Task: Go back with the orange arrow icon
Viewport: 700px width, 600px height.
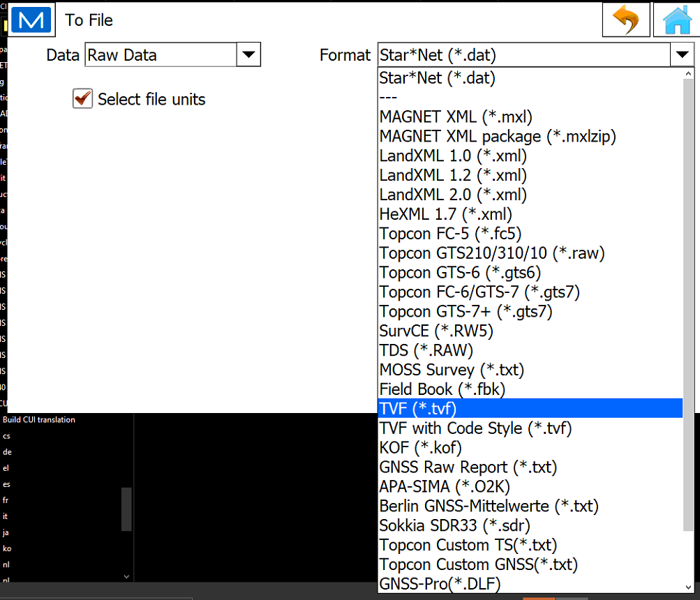Action: tap(626, 20)
